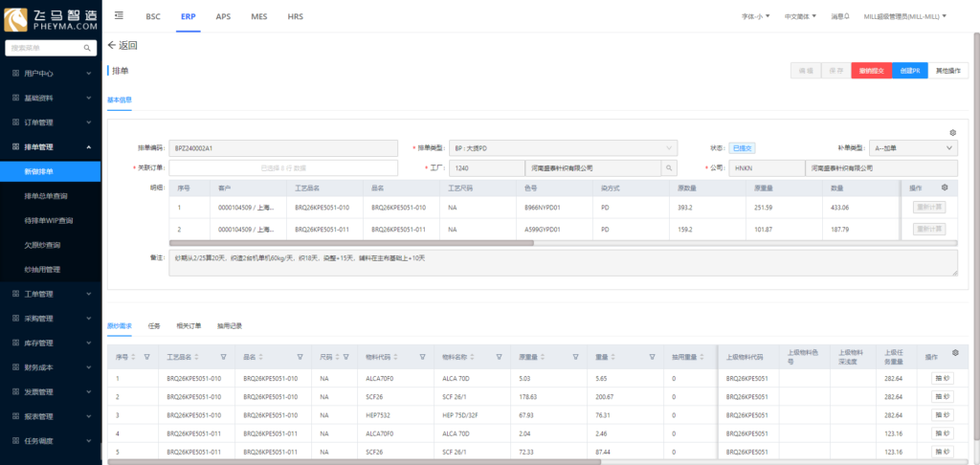Click the 返回 back arrow
The image size is (980, 465).
(111, 45)
